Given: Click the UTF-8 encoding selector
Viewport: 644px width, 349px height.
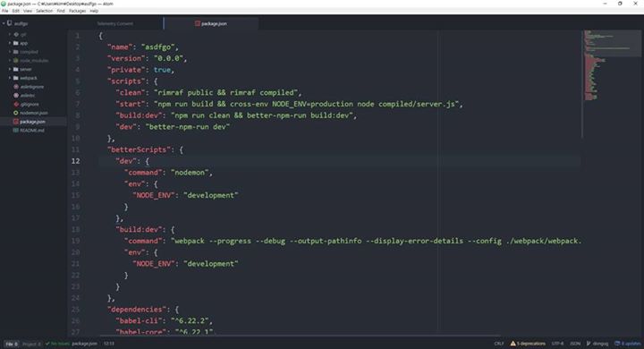Looking at the screenshot, I should click(557, 344).
